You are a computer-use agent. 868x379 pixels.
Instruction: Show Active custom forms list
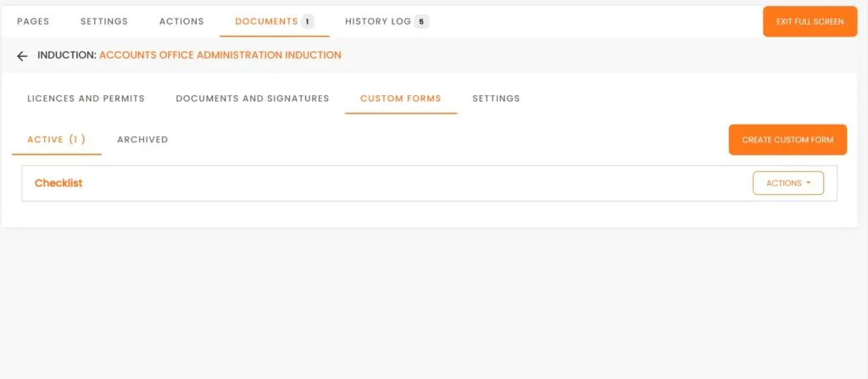(x=57, y=140)
